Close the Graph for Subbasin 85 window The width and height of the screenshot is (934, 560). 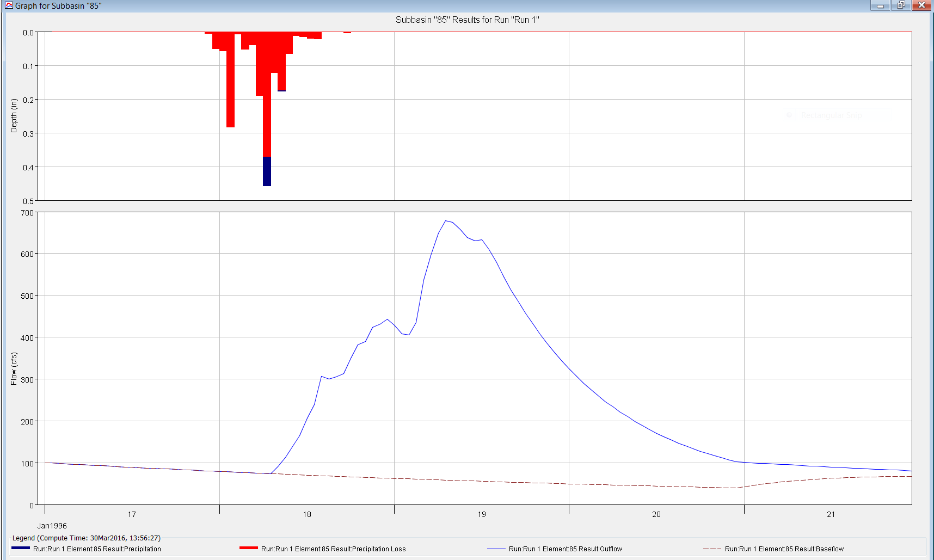(921, 5)
